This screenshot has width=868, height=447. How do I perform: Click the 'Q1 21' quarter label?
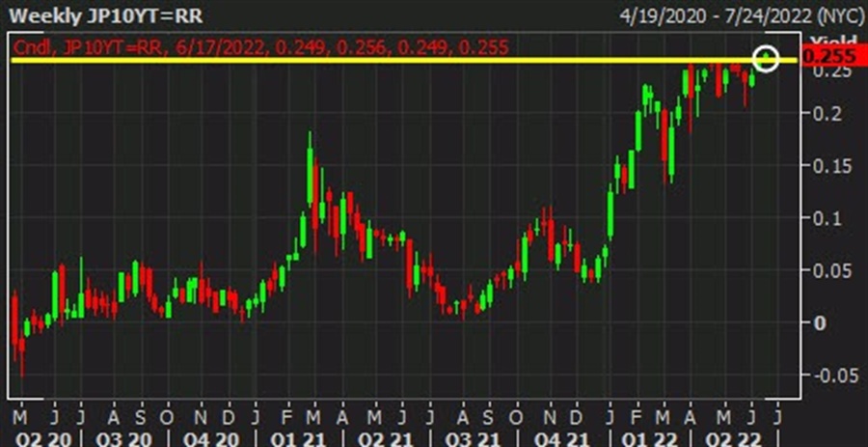[298, 439]
